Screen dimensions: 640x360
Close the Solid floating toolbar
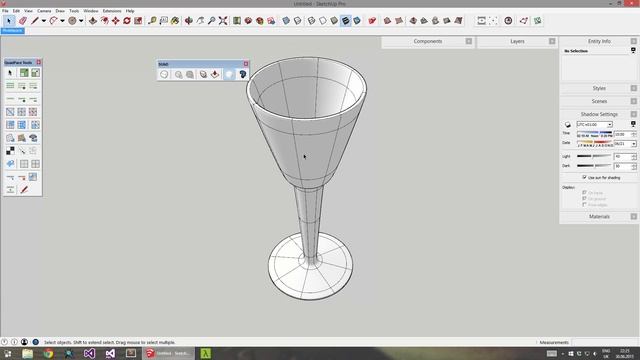coord(246,64)
